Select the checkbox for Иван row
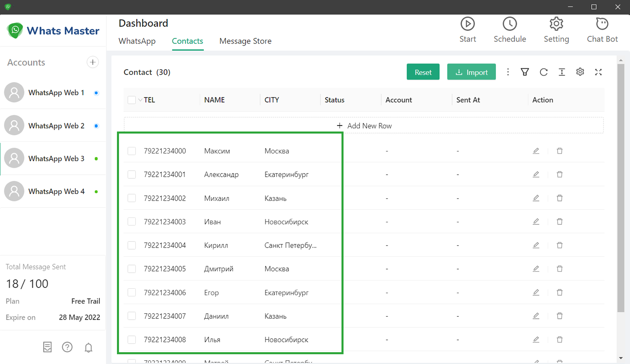The height and width of the screenshot is (364, 630). click(x=132, y=222)
